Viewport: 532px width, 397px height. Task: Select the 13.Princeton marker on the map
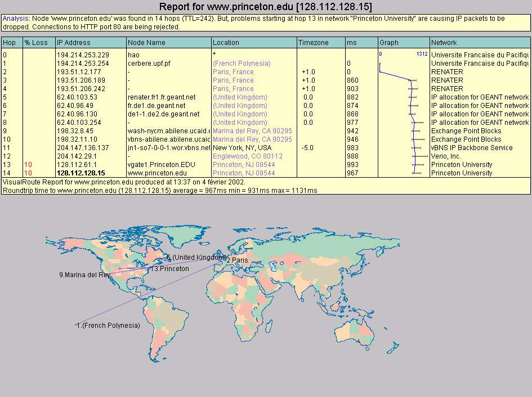(x=169, y=269)
